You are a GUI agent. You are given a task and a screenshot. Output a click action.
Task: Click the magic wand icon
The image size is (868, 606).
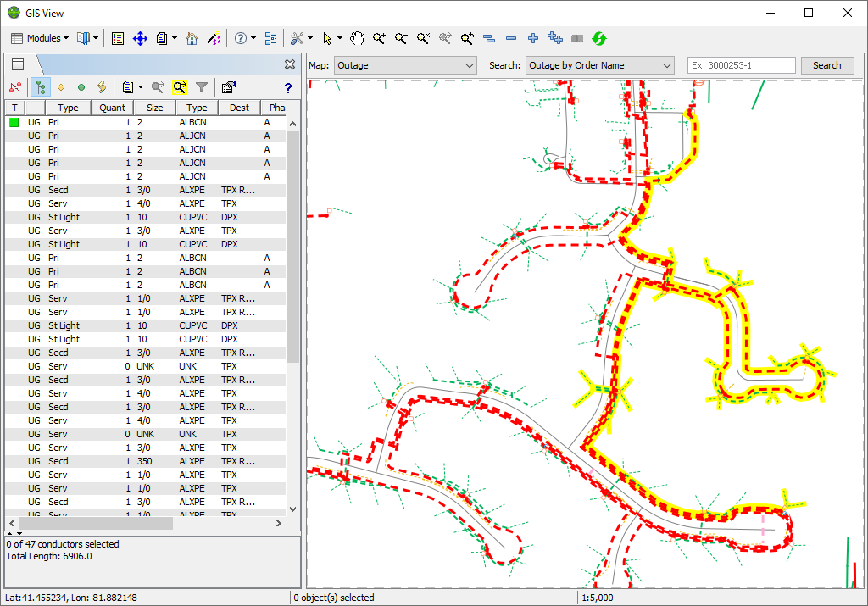pos(214,38)
